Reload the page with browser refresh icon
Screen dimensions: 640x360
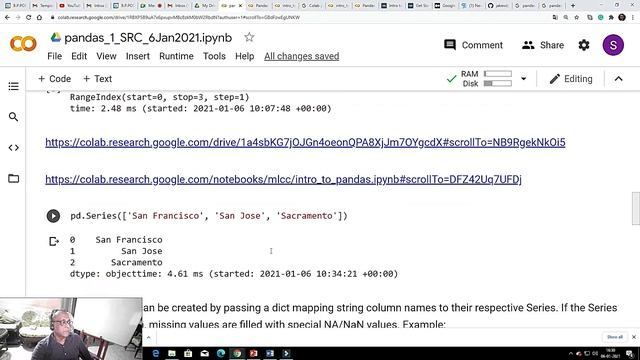(28, 18)
